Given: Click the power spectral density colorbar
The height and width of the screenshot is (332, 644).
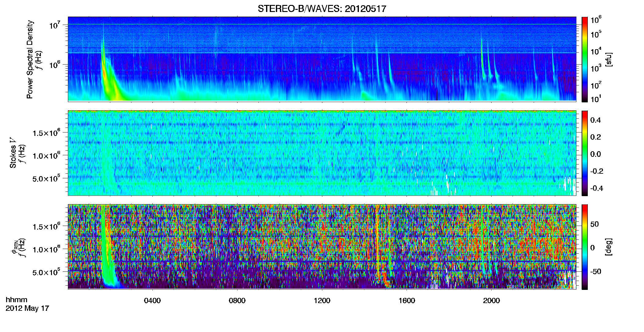Looking at the screenshot, I should (585, 59).
